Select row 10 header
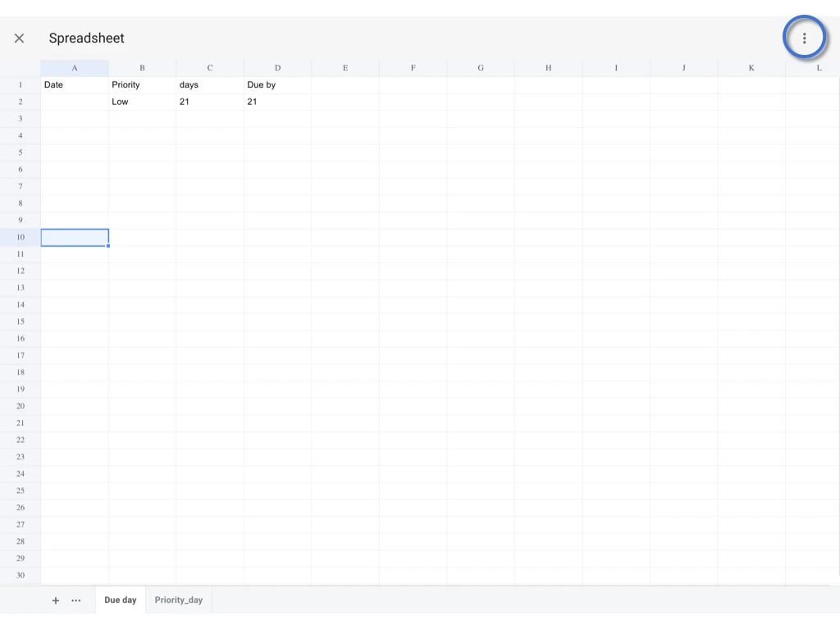Image resolution: width=840 pixels, height=630 pixels. point(20,237)
